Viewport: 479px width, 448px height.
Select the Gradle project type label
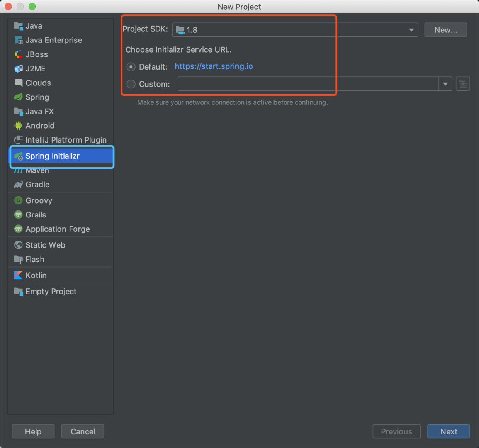click(x=37, y=185)
